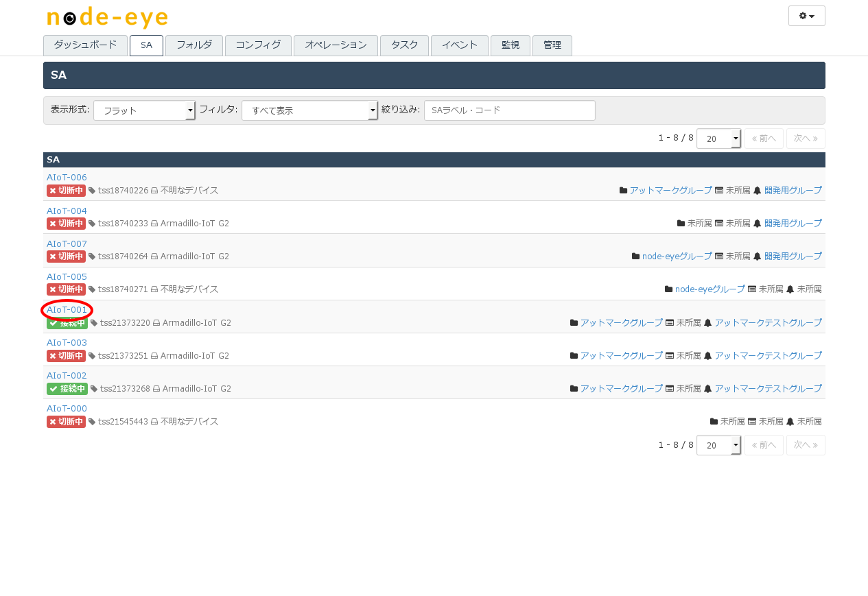The image size is (868, 596).
Task: Open the AIoT-004 link
Action: click(x=67, y=211)
